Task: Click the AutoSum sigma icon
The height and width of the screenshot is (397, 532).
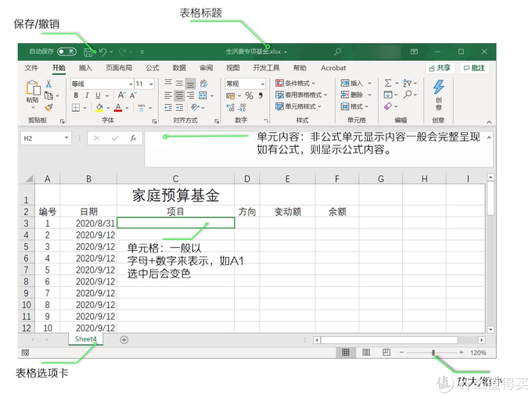Action: (388, 83)
